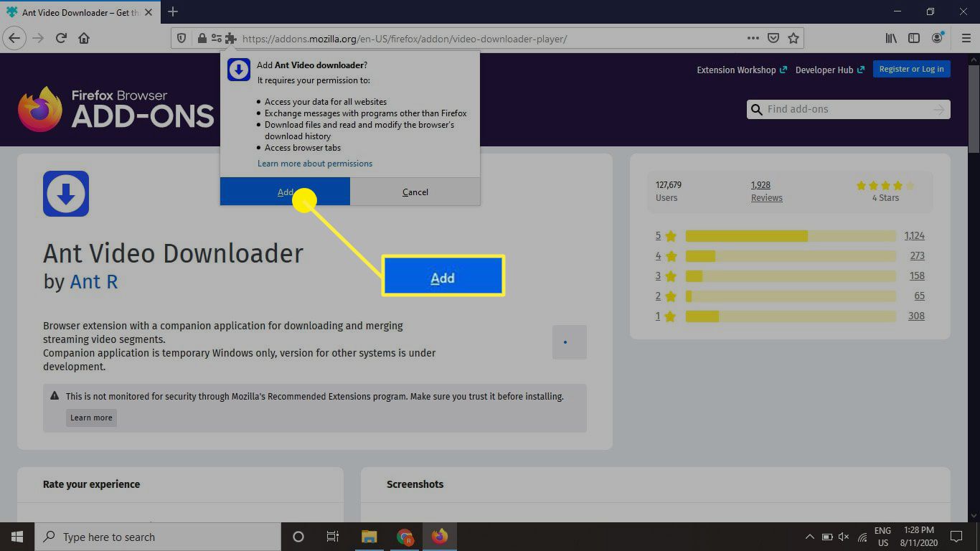Click Register or Log in button
Viewport: 980px width, 551px height.
coord(912,69)
